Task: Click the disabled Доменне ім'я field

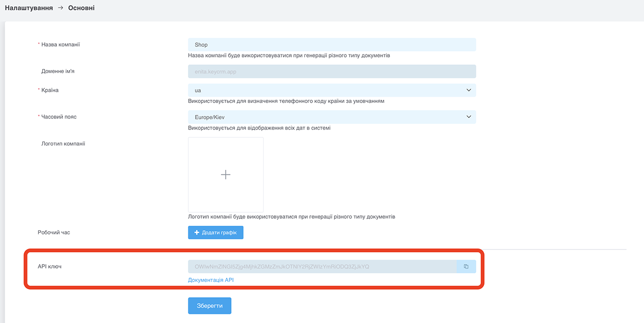Action: tap(332, 72)
